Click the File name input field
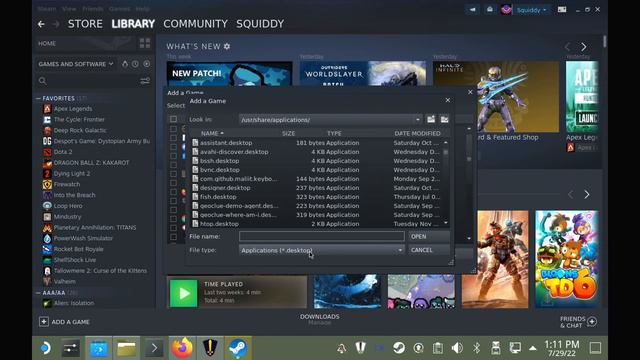 322,237
